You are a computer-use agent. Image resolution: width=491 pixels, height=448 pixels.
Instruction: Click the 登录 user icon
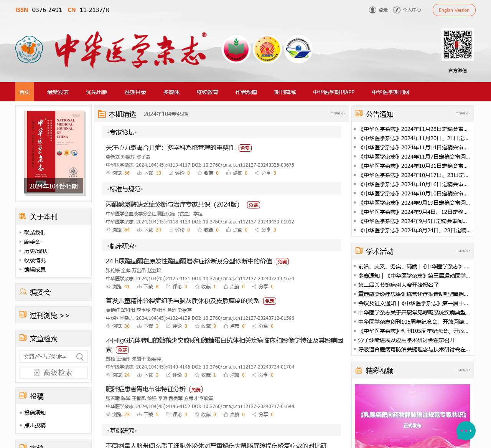[x=372, y=10]
